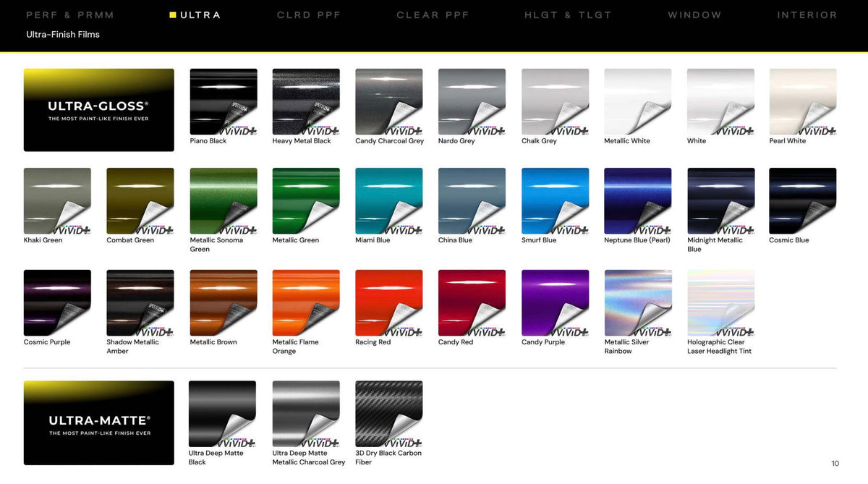This screenshot has height=484, width=868.
Task: Click the 'Piano Black' label text
Action: click(x=208, y=141)
